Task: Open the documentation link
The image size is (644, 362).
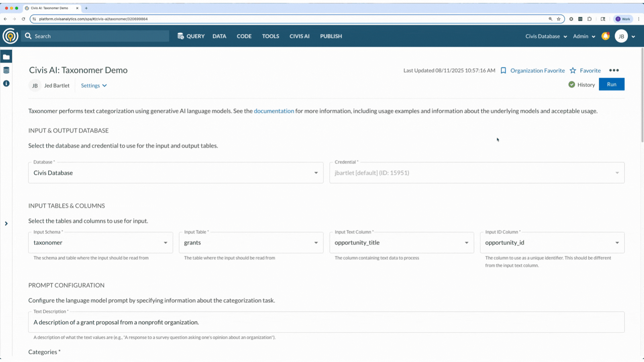Action: (274, 111)
